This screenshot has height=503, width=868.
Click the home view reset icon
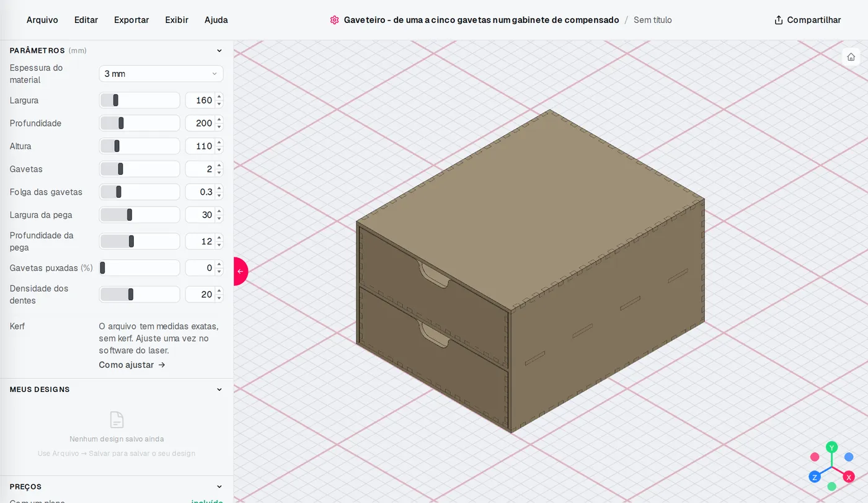(x=851, y=56)
